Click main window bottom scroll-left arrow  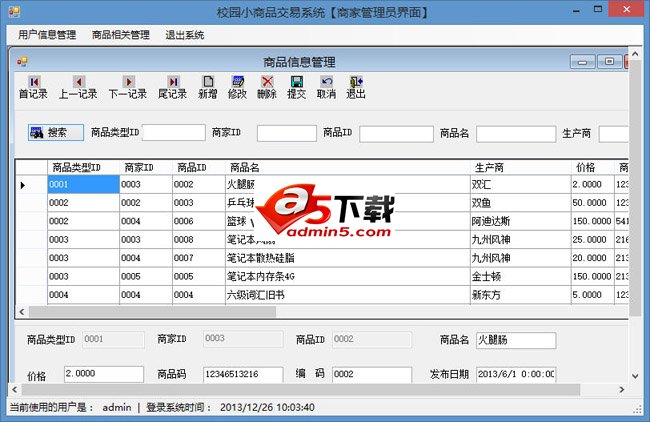point(15,390)
